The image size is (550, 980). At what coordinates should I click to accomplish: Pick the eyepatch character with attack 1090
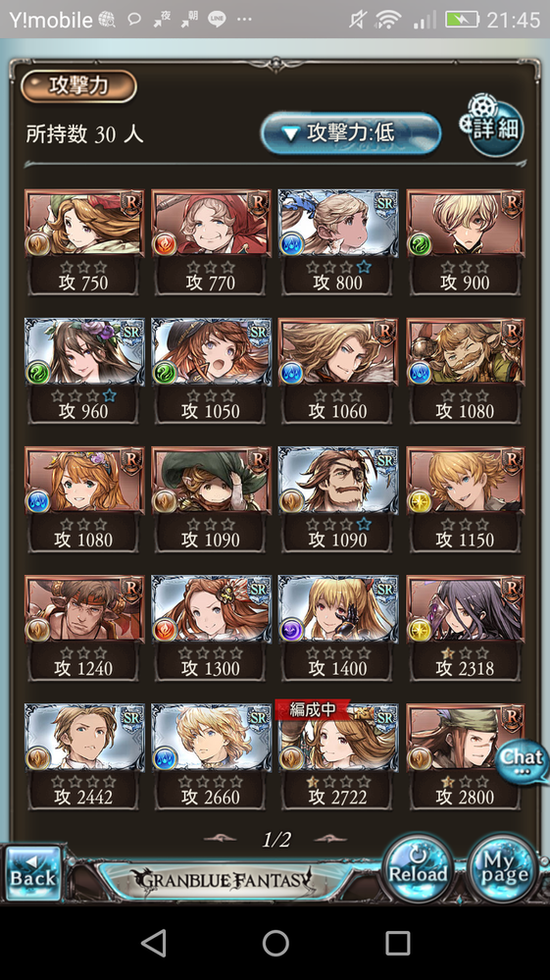tap(337, 498)
